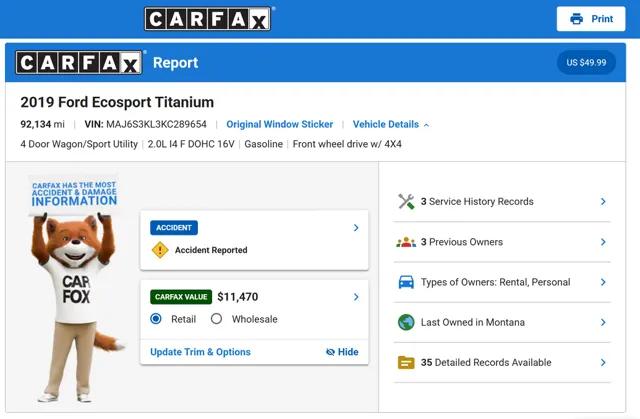Expand 3 Service History Records chevron
Screen dimensions: 640x419
click(x=603, y=202)
